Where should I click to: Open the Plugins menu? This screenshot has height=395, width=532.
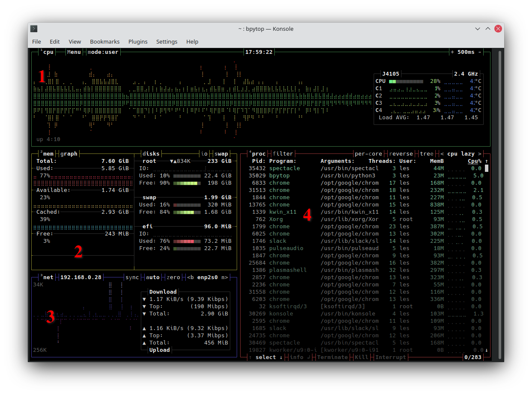pyautogui.click(x=138, y=41)
